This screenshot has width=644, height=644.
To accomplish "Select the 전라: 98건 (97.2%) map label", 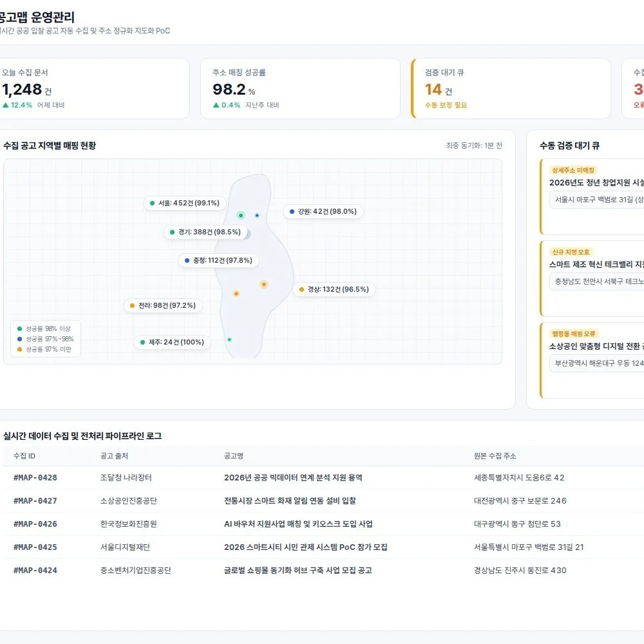I will (163, 305).
